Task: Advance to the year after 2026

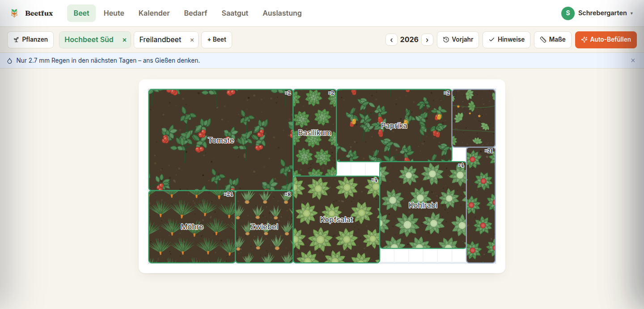Action: click(x=427, y=40)
